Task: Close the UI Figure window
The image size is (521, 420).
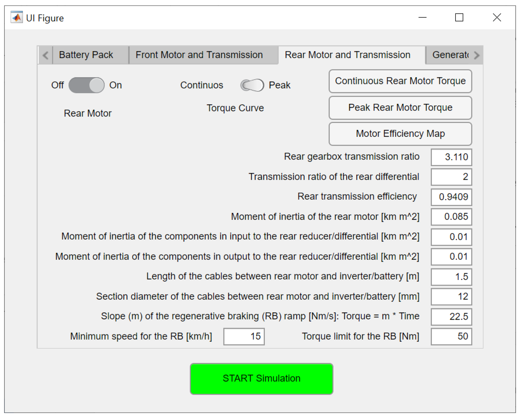Action: [x=497, y=17]
